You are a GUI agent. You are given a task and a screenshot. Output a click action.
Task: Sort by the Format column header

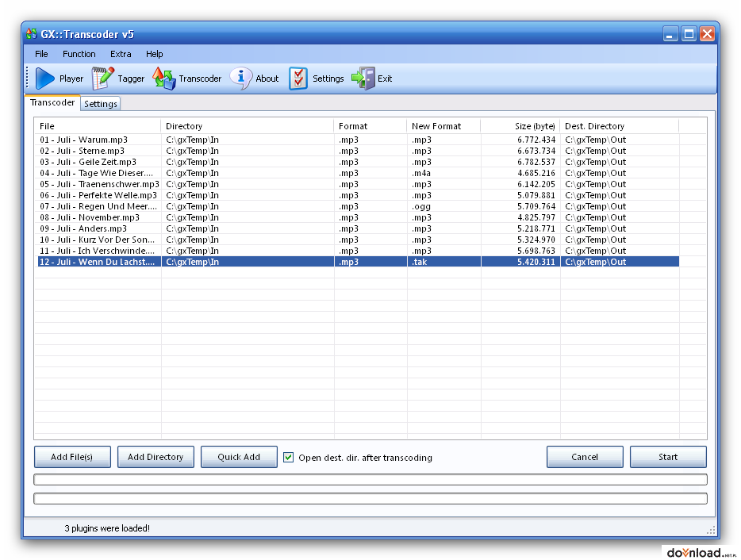click(x=370, y=126)
